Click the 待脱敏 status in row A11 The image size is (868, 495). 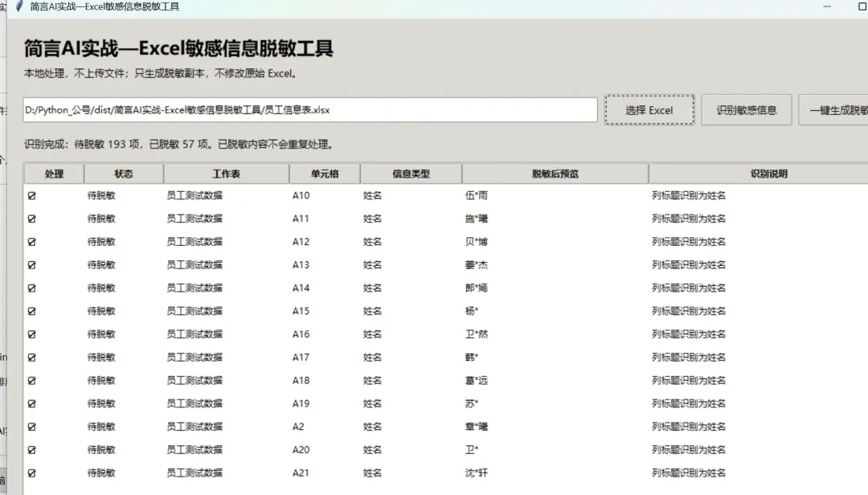point(101,219)
